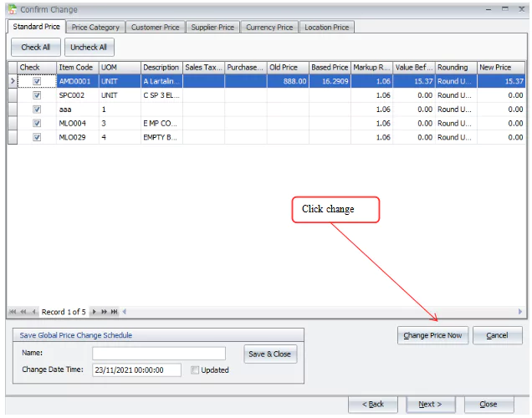
Task: Click the 15.37 new price cell
Action: click(x=501, y=81)
